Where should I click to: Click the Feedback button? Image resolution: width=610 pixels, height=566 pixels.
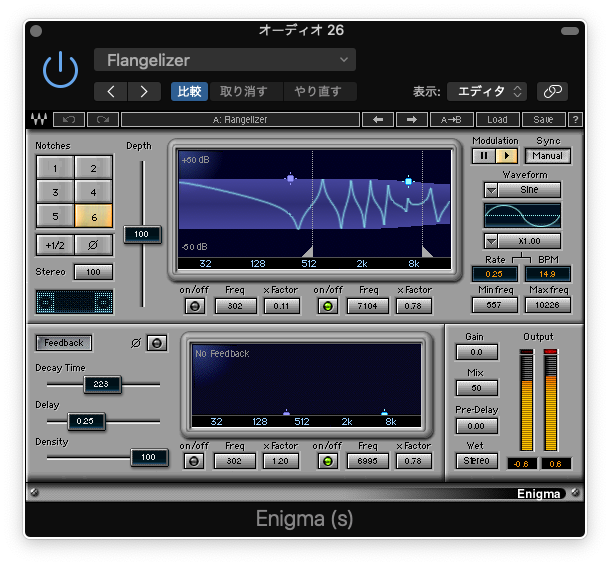point(64,343)
